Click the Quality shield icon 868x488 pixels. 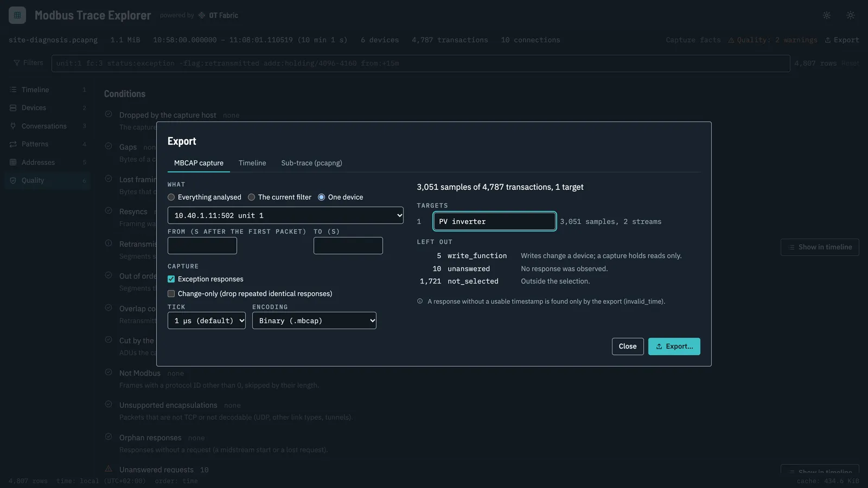pyautogui.click(x=13, y=181)
